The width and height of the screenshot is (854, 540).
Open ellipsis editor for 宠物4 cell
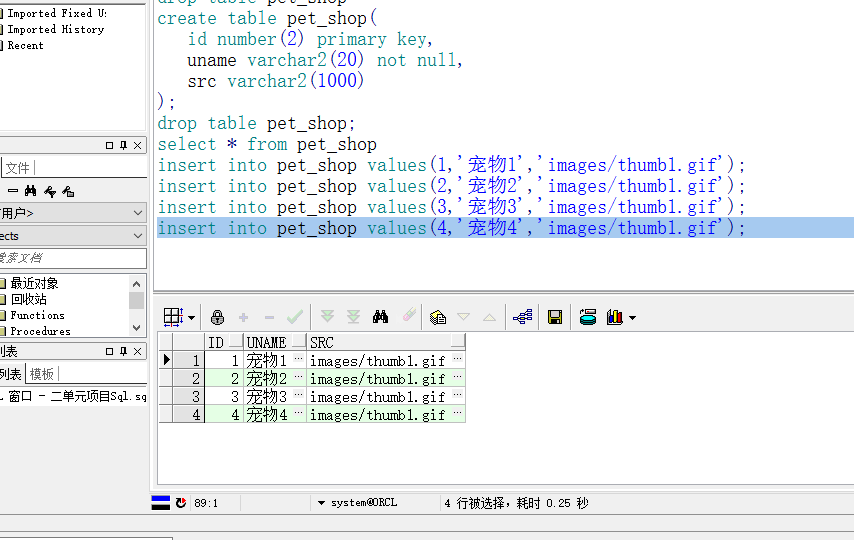[x=298, y=412]
